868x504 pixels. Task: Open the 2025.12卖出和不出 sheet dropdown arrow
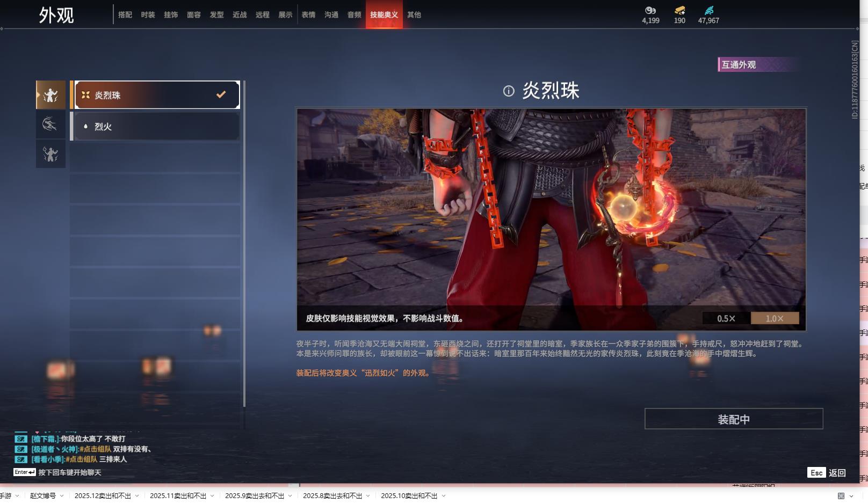click(137, 496)
